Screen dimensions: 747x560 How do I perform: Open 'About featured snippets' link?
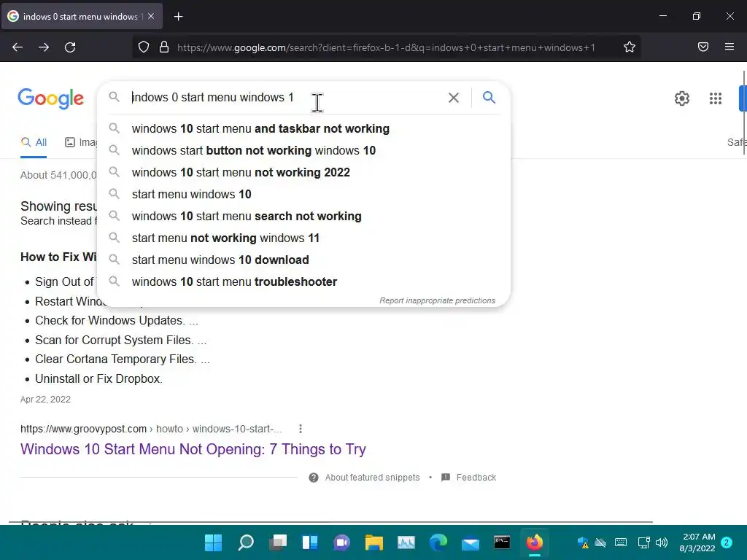pyautogui.click(x=372, y=478)
